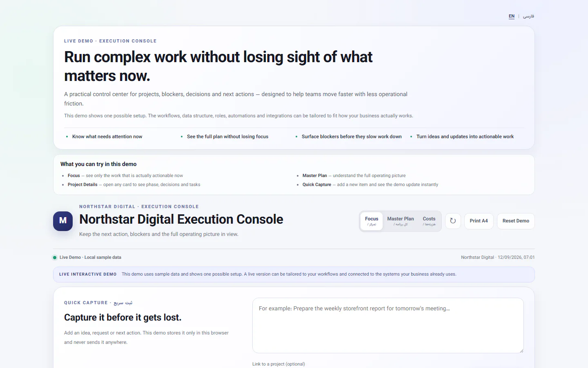The width and height of the screenshot is (588, 368).
Task: Click the 'Capture it before it gets lost.' heading
Action: 122,317
